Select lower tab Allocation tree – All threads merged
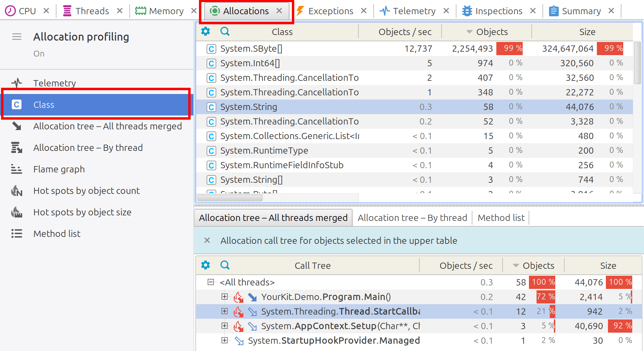The width and height of the screenshot is (644, 351). click(273, 217)
